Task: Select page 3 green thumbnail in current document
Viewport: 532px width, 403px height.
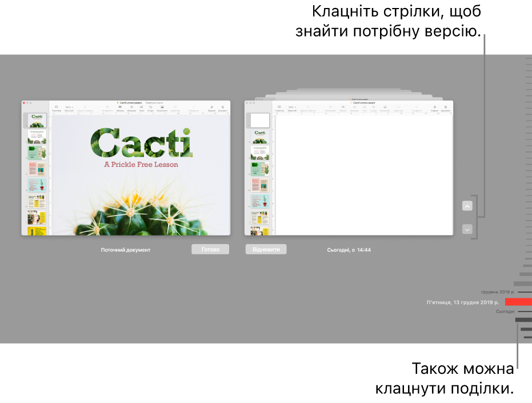Action: coord(37,153)
